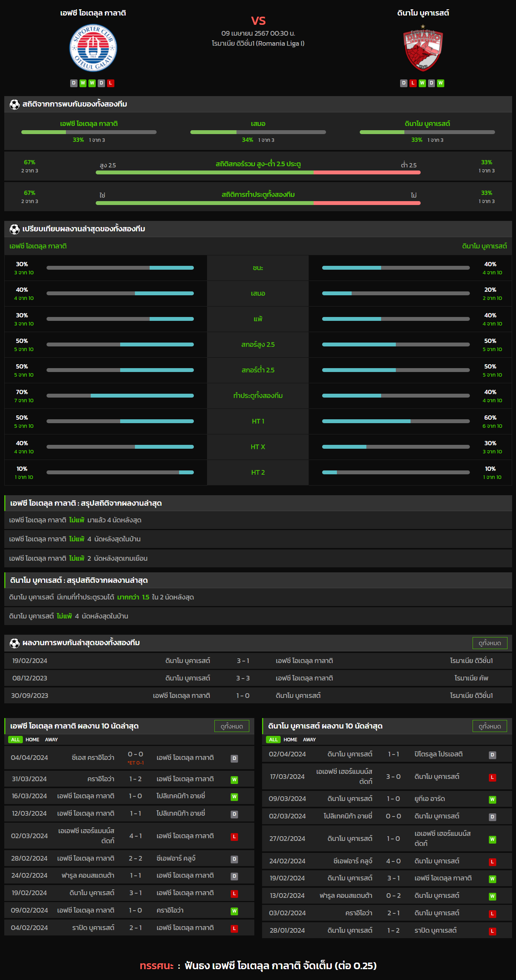Viewport: 516px width, 980px height.
Task: Click D result badge for 02/04/2024 match
Action: pyautogui.click(x=492, y=754)
